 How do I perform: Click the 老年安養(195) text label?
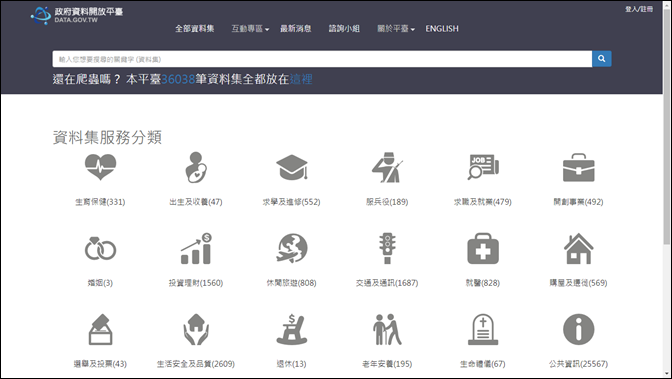387,364
